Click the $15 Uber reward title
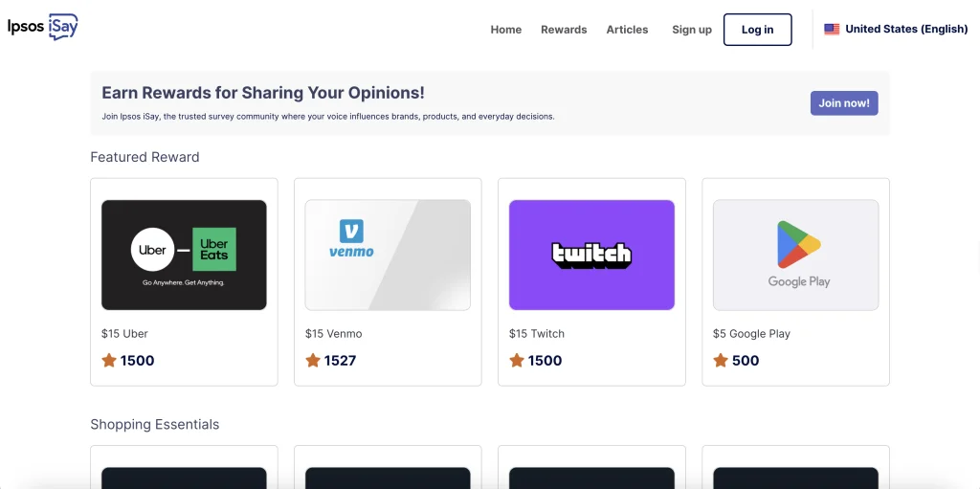 pos(124,334)
